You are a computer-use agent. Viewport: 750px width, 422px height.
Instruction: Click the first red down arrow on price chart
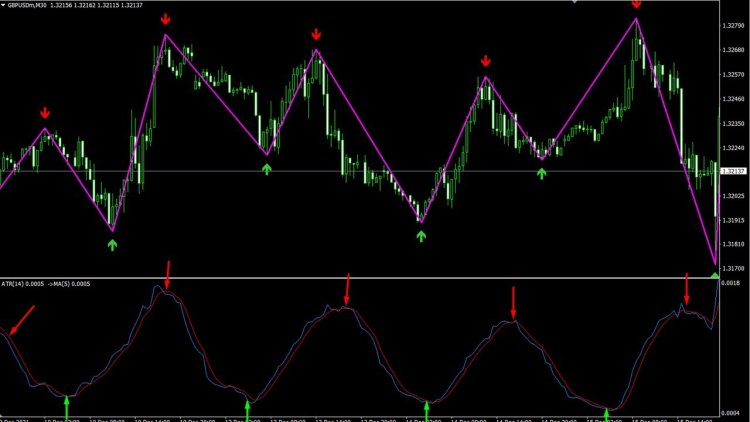(44, 113)
